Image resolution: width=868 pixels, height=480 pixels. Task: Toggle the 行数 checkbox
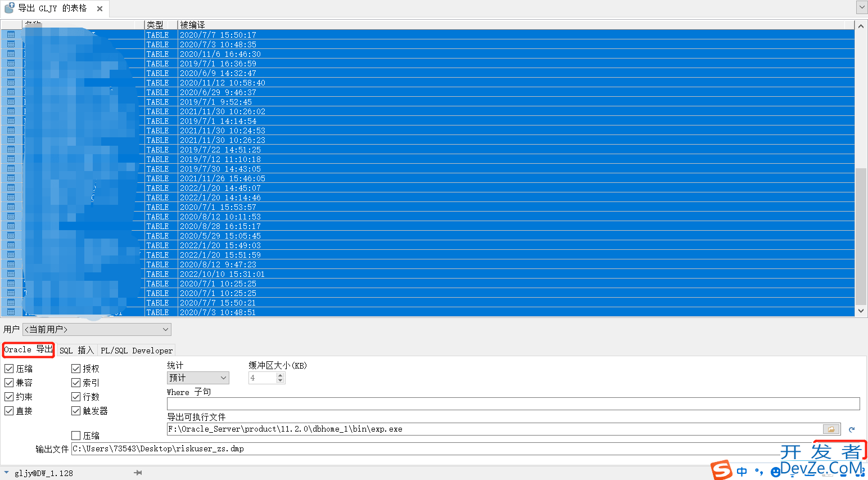click(76, 397)
